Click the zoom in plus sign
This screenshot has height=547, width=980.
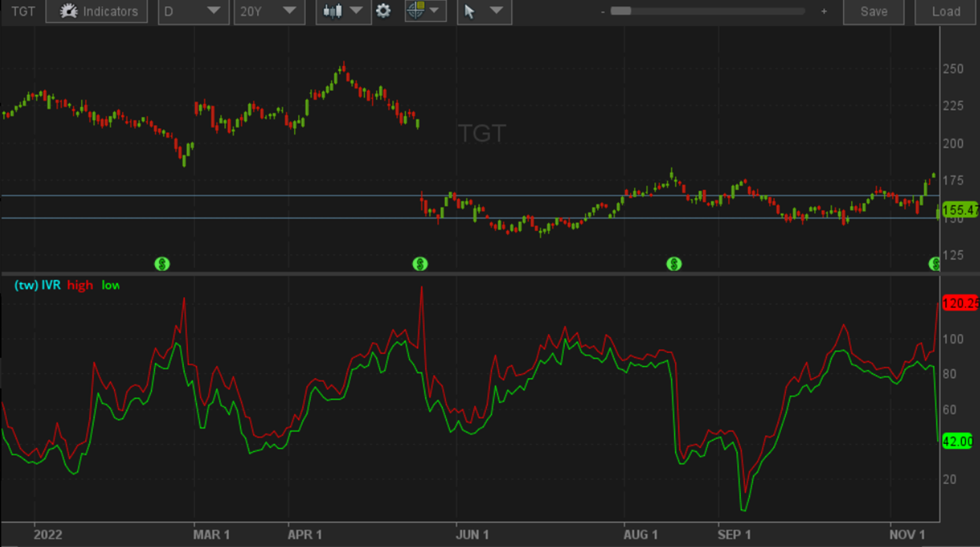click(x=823, y=12)
